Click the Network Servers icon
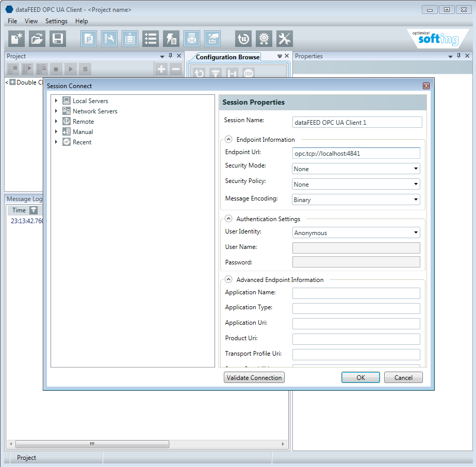This screenshot has height=467, width=476. click(x=67, y=111)
